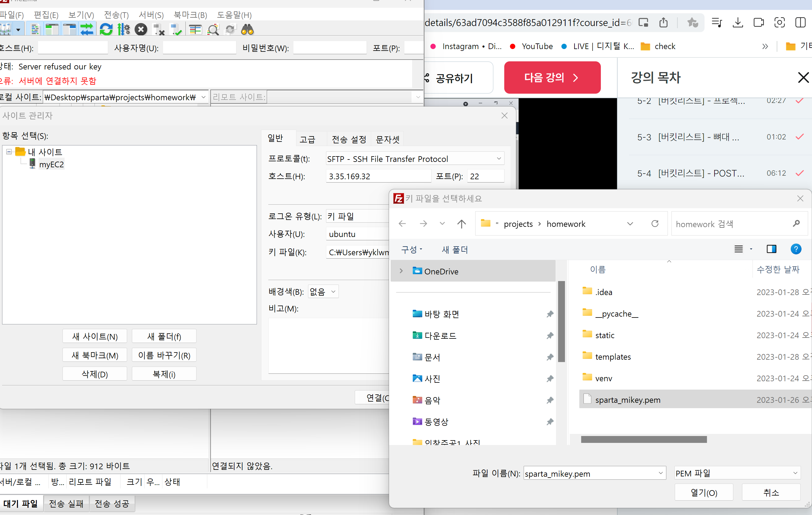Screen dimensions: 812x515
Task: Open 배경색 없음 dropdown
Action: point(323,291)
